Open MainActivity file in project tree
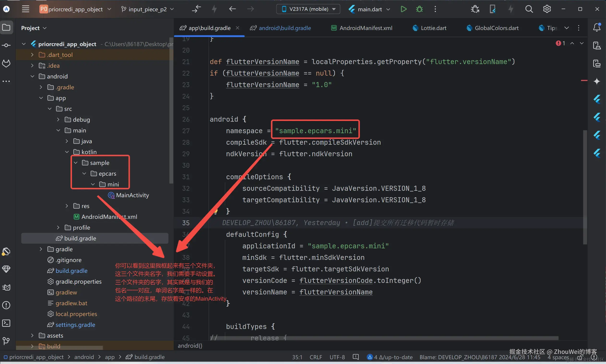Viewport: 606px width, 364px height. coord(132,195)
